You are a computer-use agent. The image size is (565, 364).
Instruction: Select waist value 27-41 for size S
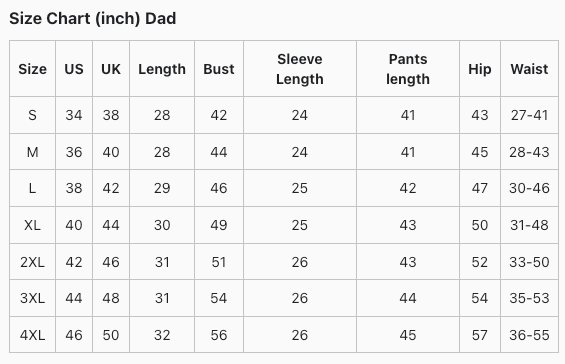coord(529,115)
